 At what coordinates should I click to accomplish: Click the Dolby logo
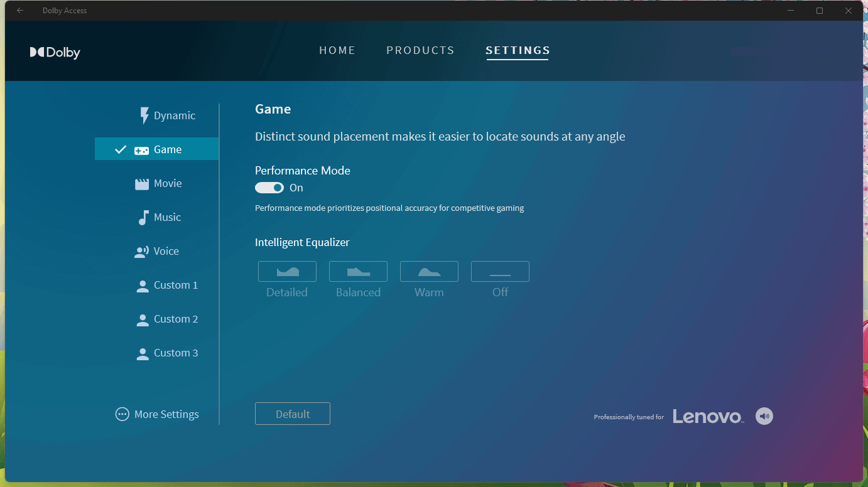(x=55, y=52)
